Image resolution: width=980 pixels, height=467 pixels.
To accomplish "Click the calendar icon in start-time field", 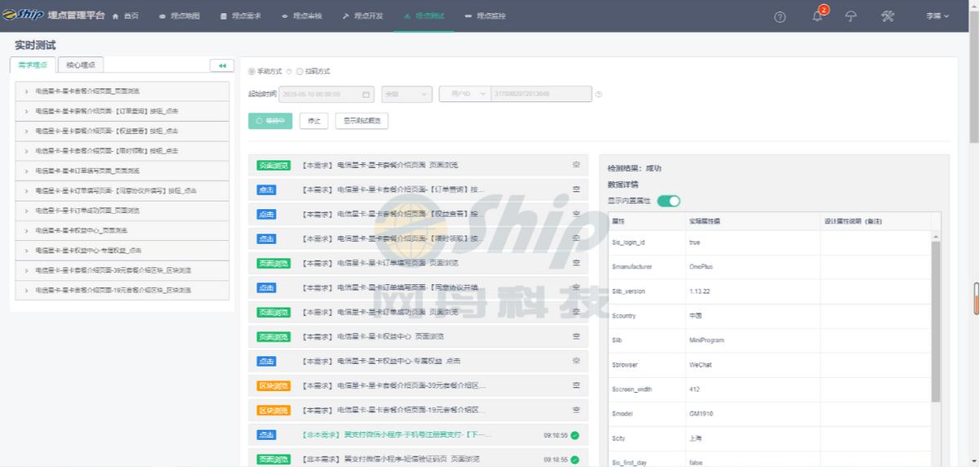I will click(366, 95).
